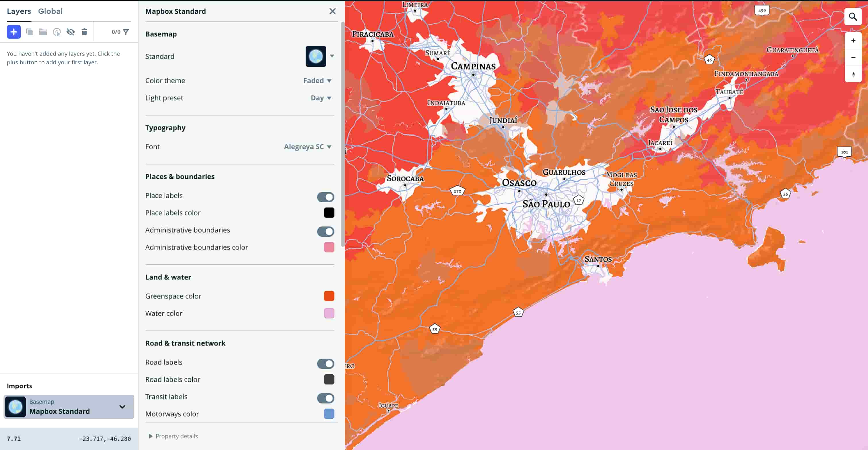
Task: Change the Light preset from Day
Action: pyautogui.click(x=320, y=98)
